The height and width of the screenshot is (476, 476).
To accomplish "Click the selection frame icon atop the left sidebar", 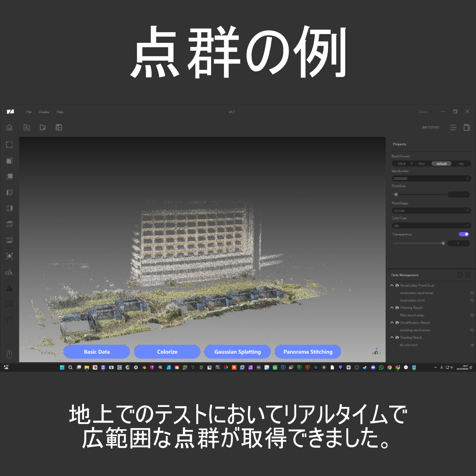I will pos(10,145).
